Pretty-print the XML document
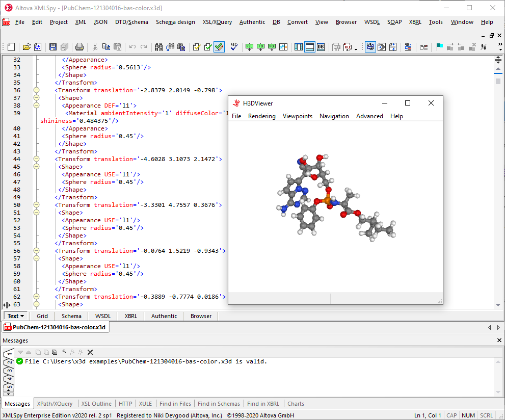Screen dimensions: 505x420 pyautogui.click(x=381, y=46)
